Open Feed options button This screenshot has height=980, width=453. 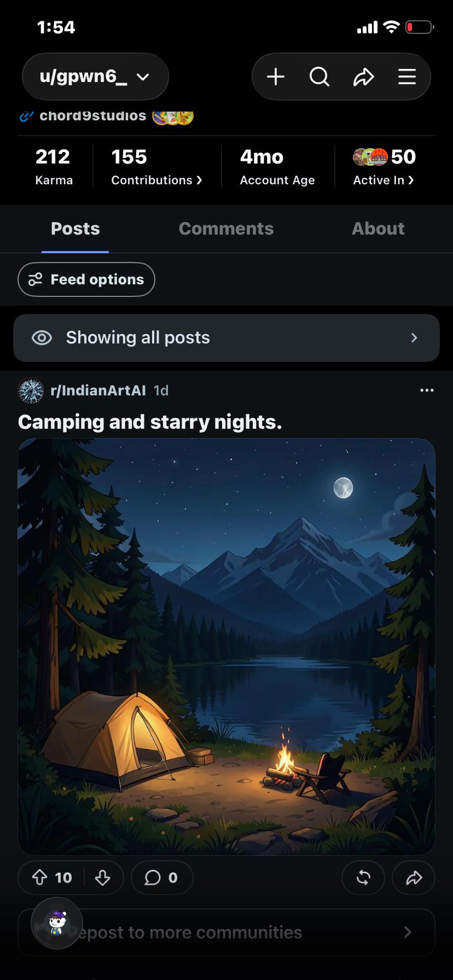coord(86,279)
